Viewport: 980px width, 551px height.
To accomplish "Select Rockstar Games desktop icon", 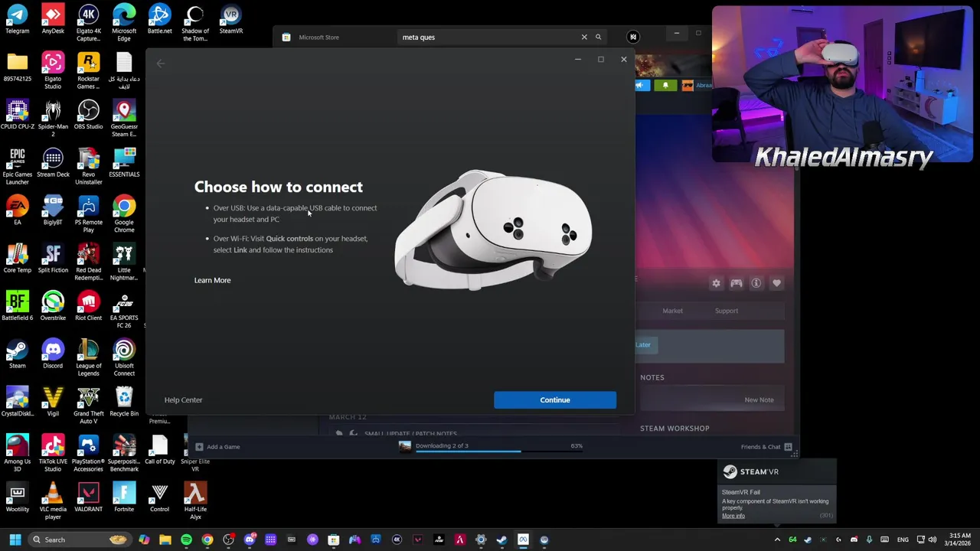I will pyautogui.click(x=88, y=71).
